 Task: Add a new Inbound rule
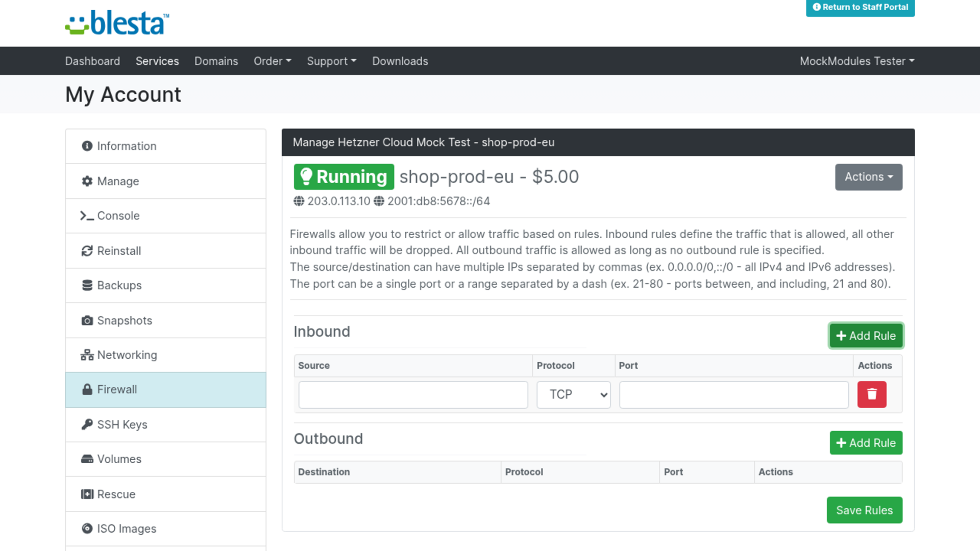point(866,336)
